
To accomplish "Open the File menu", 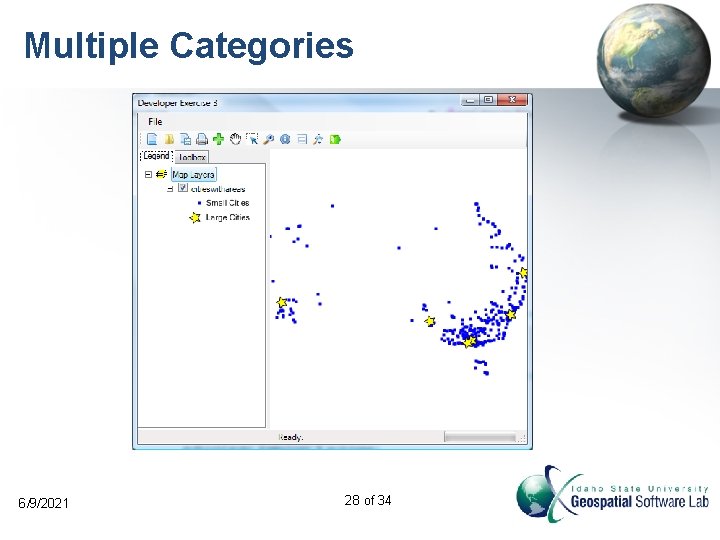I will pos(155,122).
